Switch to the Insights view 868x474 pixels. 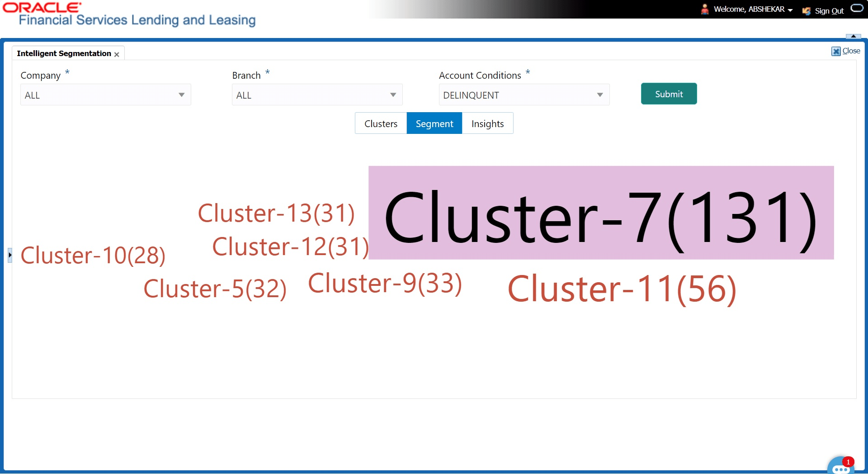(488, 123)
